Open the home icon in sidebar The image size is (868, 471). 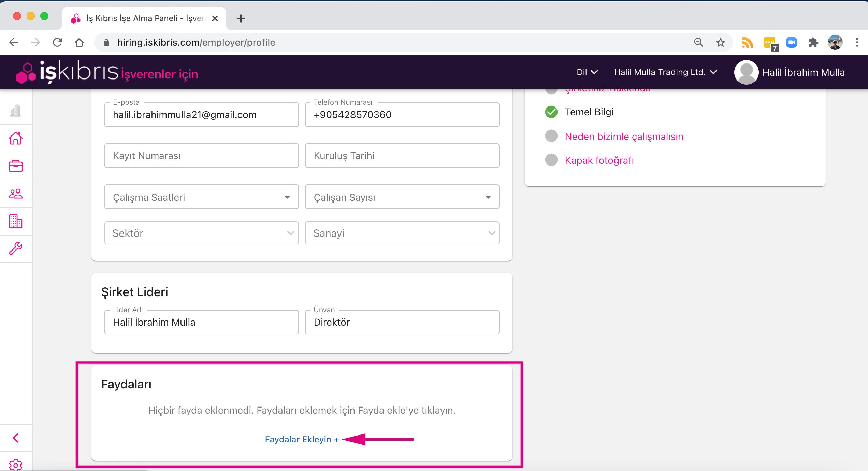[16, 138]
